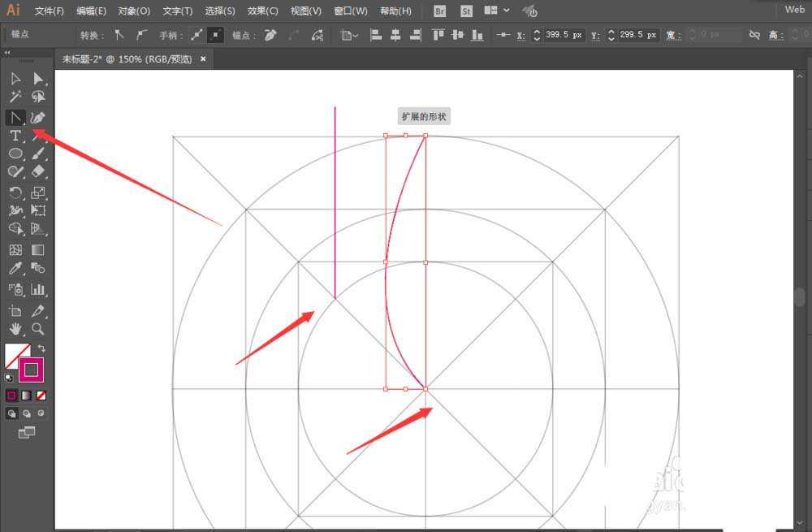The width and height of the screenshot is (812, 532).
Task: Convert selected anchor point to smooth
Action: (x=140, y=35)
